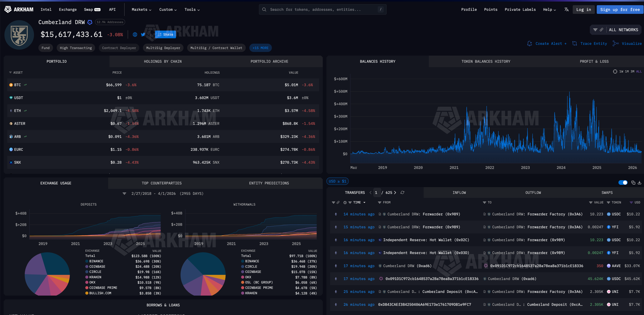Image resolution: width=644 pixels, height=315 pixels.
Task: Open the Custom dropdown menu
Action: coord(168,9)
